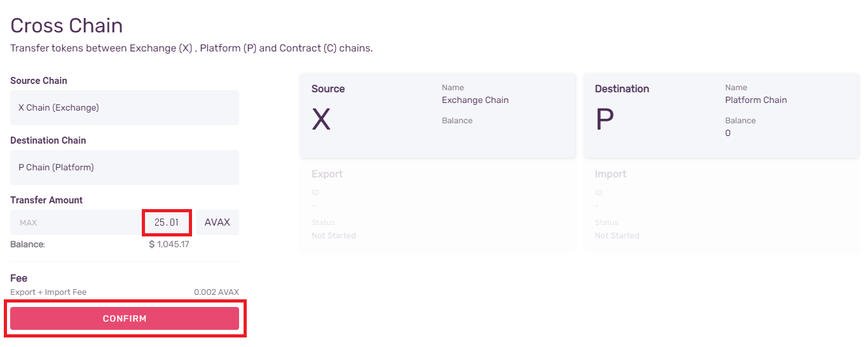The width and height of the screenshot is (868, 347).
Task: Click the large P destination chain symbol
Action: (x=604, y=119)
